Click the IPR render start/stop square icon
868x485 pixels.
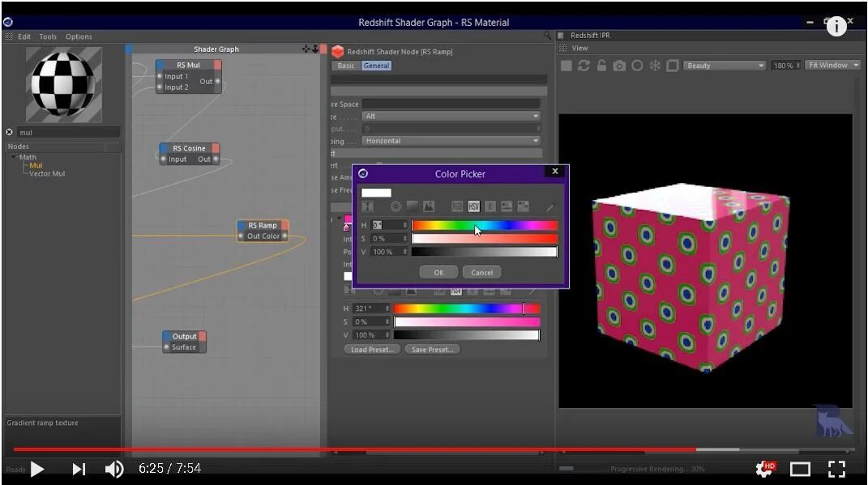[566, 66]
